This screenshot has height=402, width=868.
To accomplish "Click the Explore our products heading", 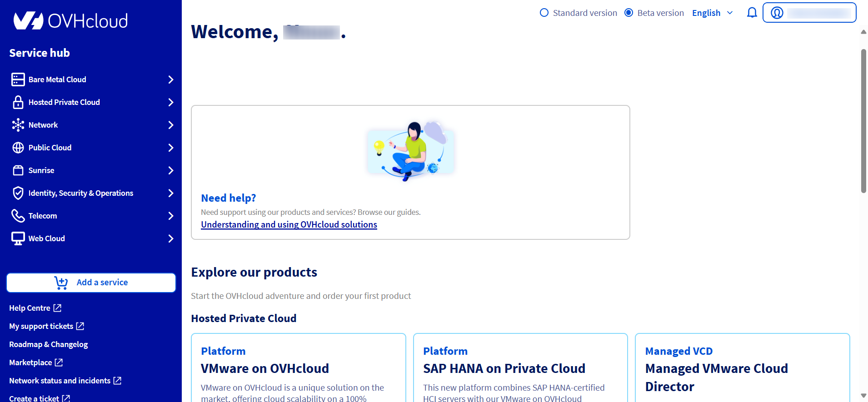I will click(x=254, y=272).
